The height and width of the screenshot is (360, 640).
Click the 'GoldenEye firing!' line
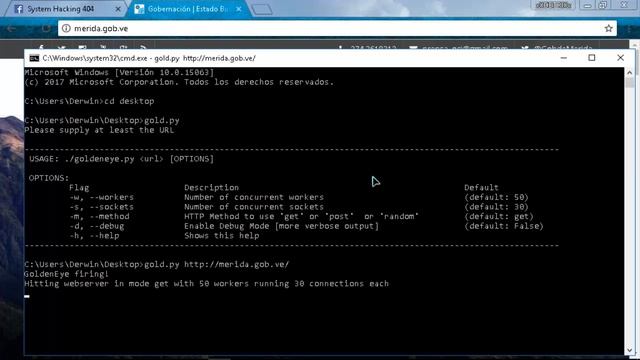[x=67, y=274]
